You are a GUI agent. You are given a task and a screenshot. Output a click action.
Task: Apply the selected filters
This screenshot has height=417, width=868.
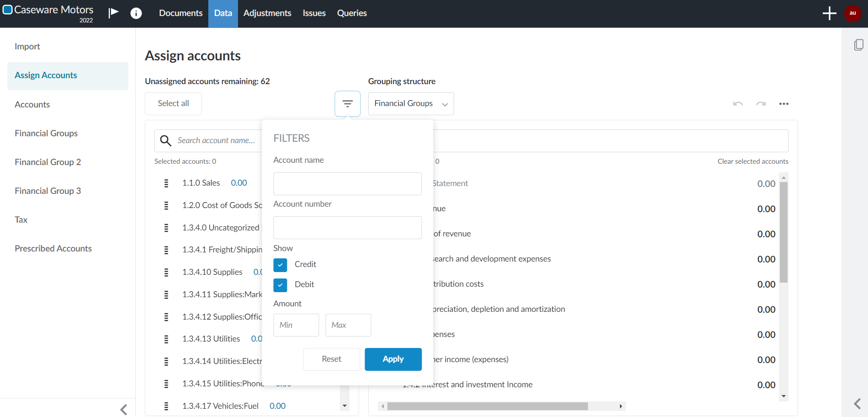pyautogui.click(x=393, y=359)
